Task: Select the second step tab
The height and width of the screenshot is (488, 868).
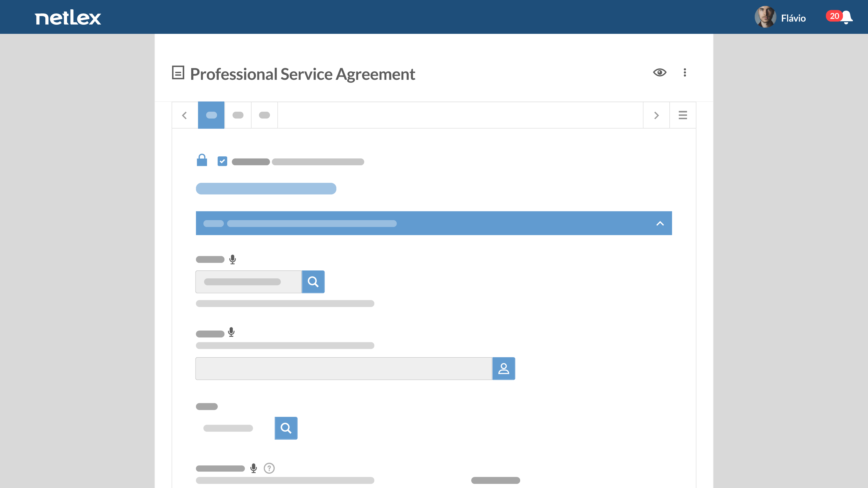Action: tap(238, 115)
